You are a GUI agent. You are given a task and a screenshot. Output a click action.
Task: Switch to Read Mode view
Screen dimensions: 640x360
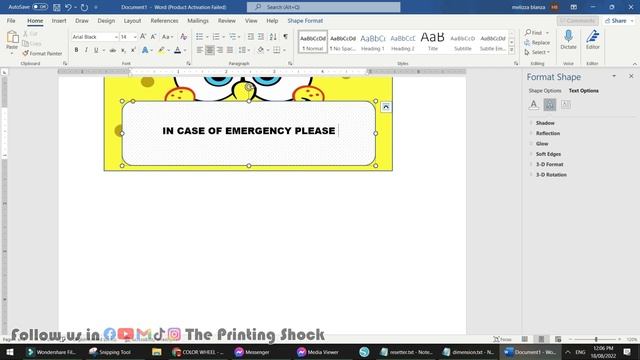(x=524, y=339)
